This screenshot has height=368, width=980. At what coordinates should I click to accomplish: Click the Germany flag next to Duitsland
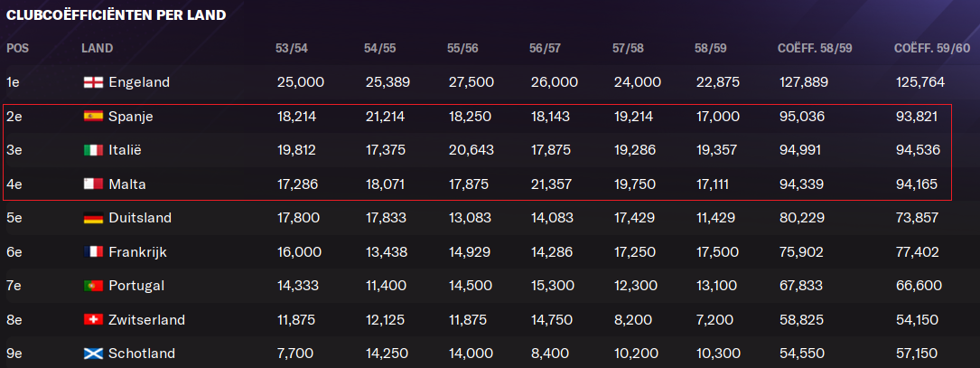point(93,219)
